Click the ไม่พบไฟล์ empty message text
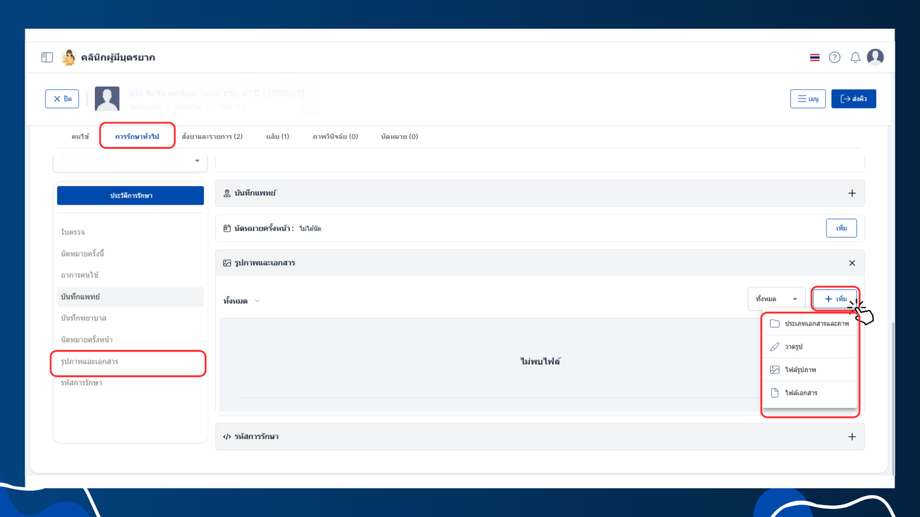The image size is (920, 517). [540, 361]
